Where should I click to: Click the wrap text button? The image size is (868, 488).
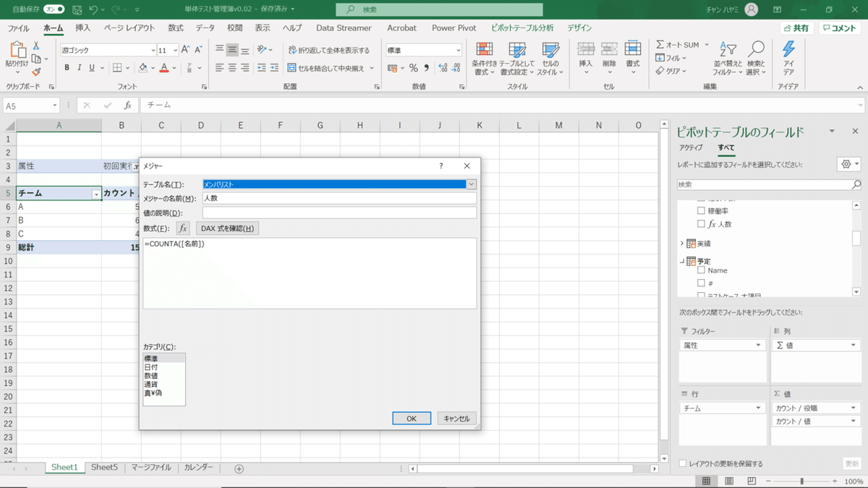click(328, 50)
